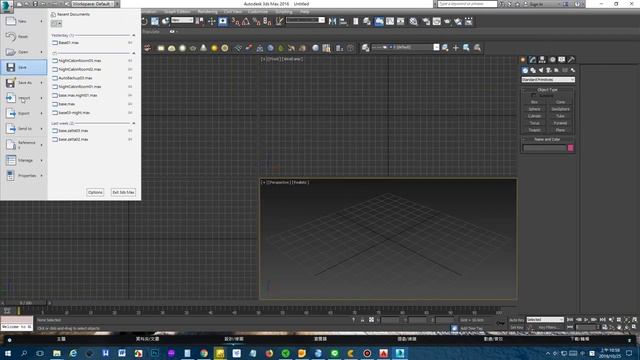Screen dimensions: 640x360
Task: Open the layer name dropdown on toolbar
Action: tap(436, 47)
